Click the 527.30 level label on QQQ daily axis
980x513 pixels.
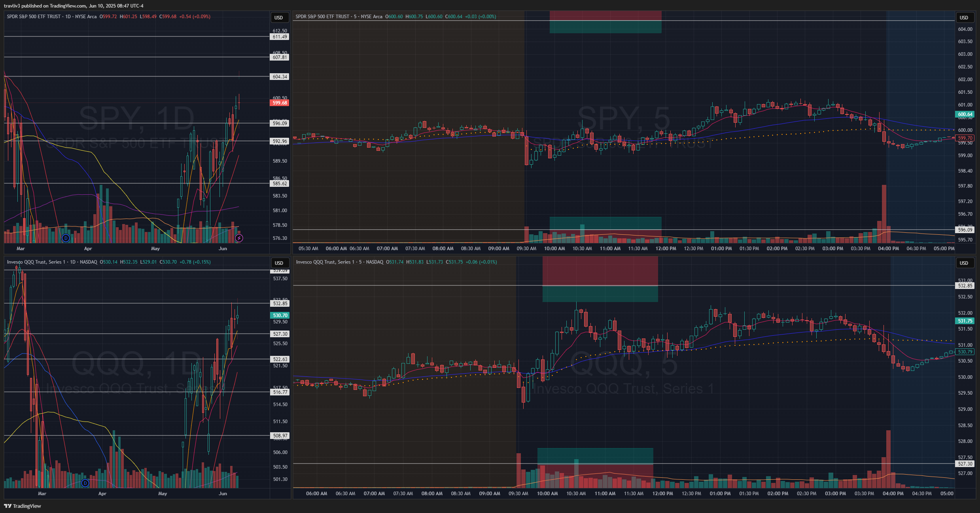click(280, 334)
